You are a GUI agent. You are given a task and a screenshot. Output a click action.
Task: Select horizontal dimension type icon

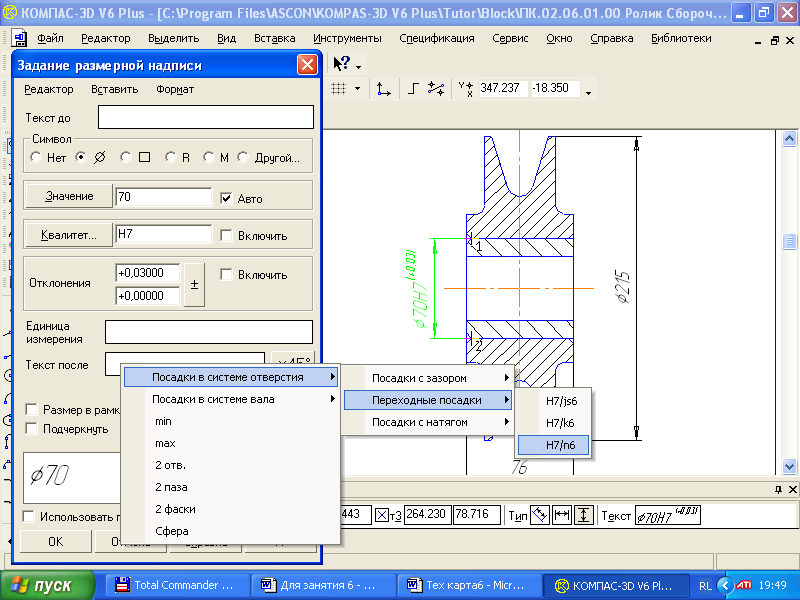(562, 515)
